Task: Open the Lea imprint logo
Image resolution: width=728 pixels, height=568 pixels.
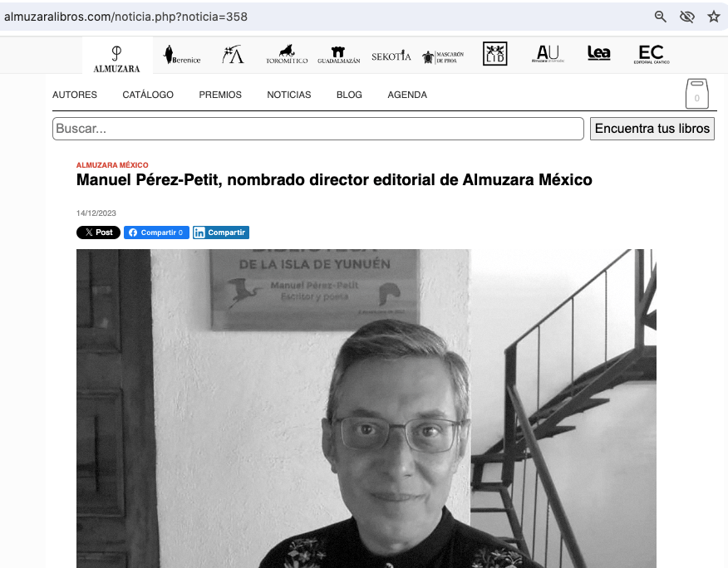Action: coord(598,54)
